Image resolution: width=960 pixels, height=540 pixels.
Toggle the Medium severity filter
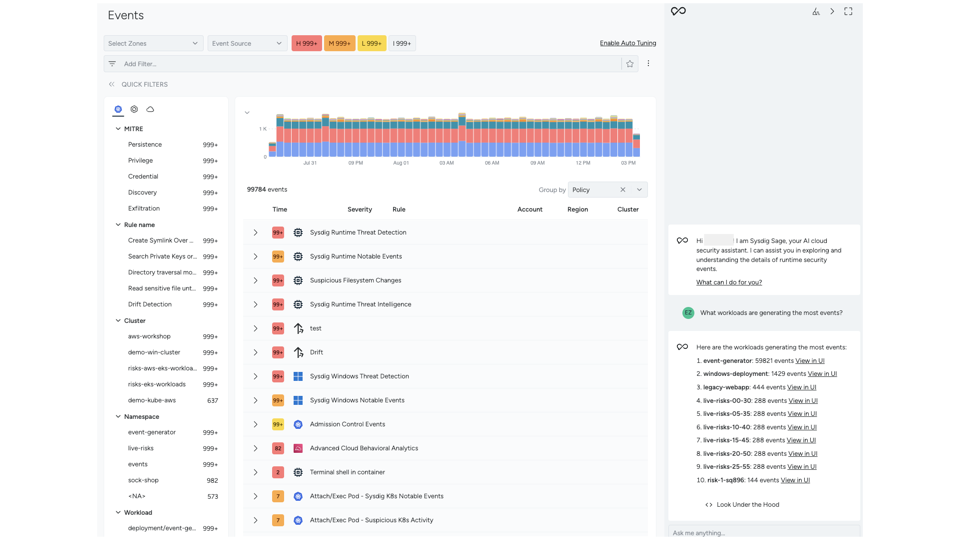339,44
